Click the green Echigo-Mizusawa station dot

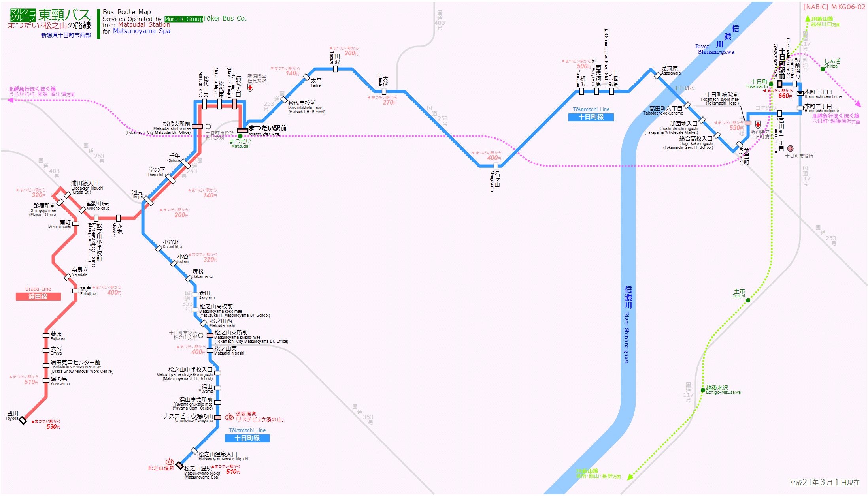(703, 390)
